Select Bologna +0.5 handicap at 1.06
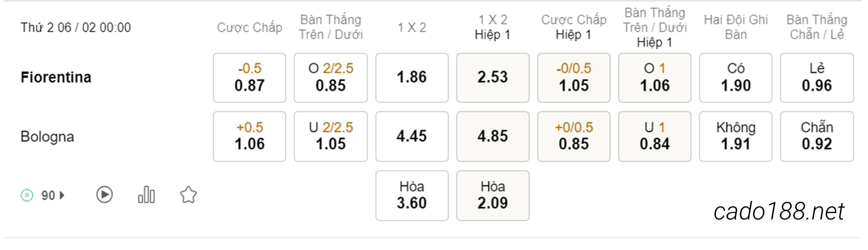The image size is (868, 250). [x=249, y=136]
